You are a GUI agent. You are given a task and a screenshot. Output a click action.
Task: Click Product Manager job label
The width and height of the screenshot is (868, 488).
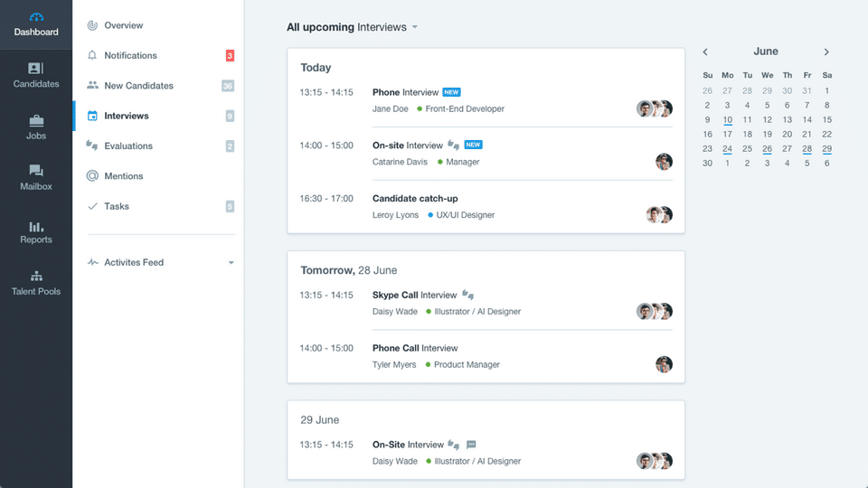[467, 365]
